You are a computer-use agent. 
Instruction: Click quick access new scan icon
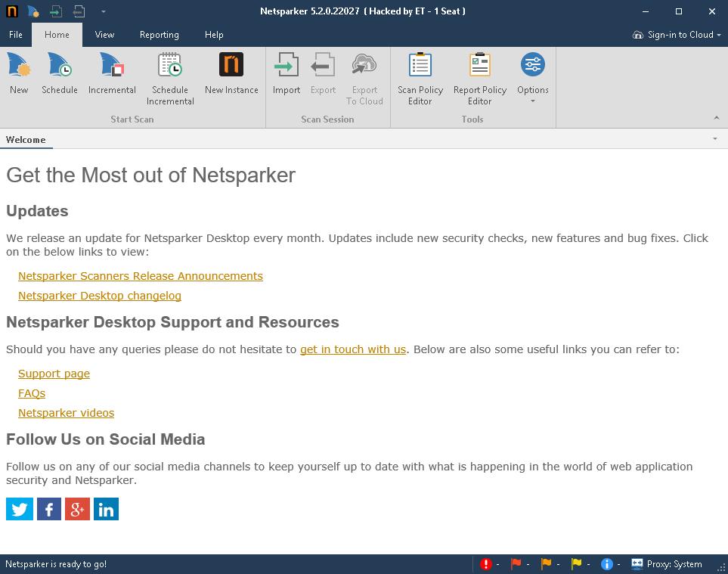pyautogui.click(x=33, y=11)
